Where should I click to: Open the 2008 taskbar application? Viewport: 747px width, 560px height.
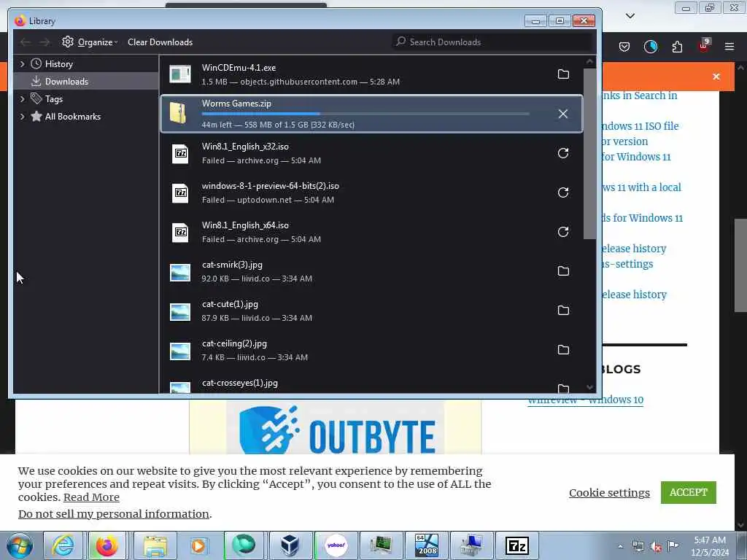coord(426,545)
